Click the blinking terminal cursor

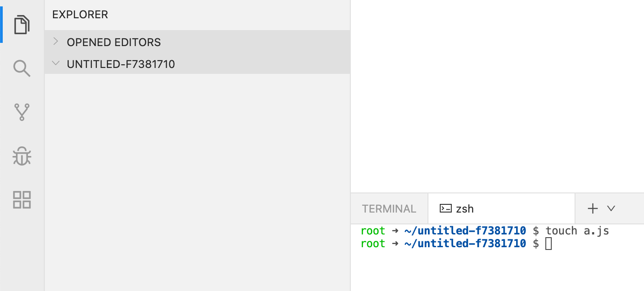point(549,244)
